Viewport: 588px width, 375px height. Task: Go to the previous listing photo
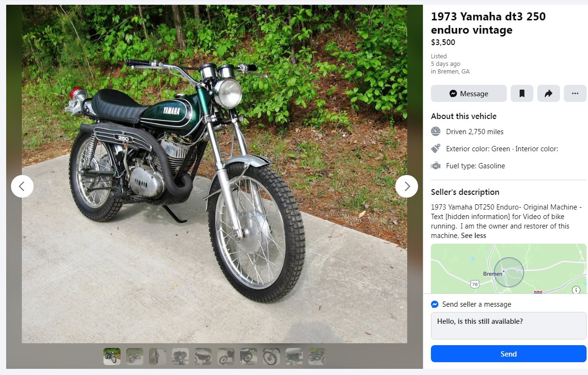point(22,186)
